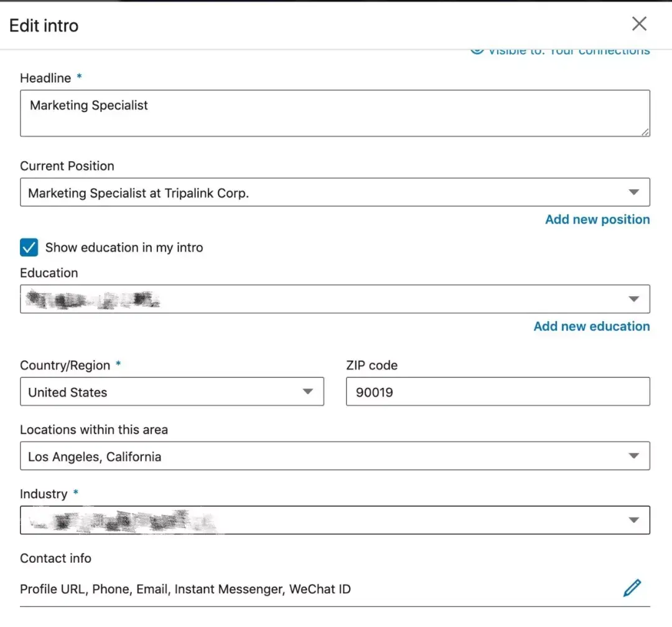The image size is (672, 627).
Task: Expand the Current Position dropdown arrow
Action: tap(633, 192)
